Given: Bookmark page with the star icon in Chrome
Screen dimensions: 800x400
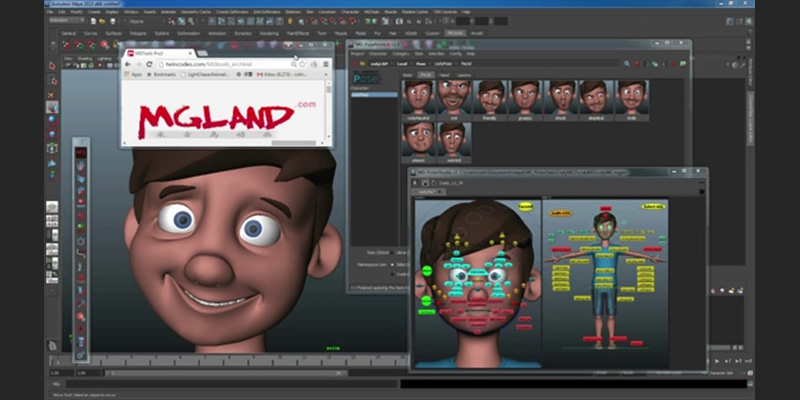Looking at the screenshot, I should [x=303, y=64].
